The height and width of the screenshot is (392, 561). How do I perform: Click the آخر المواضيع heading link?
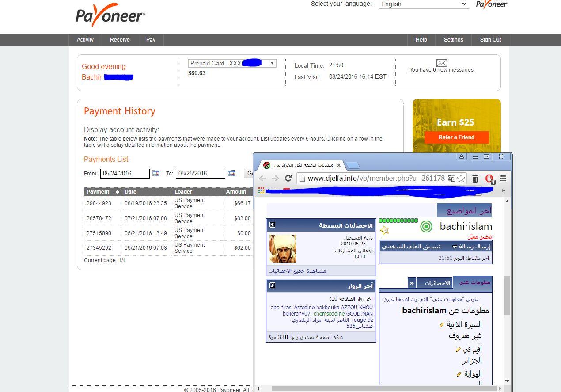469,211
